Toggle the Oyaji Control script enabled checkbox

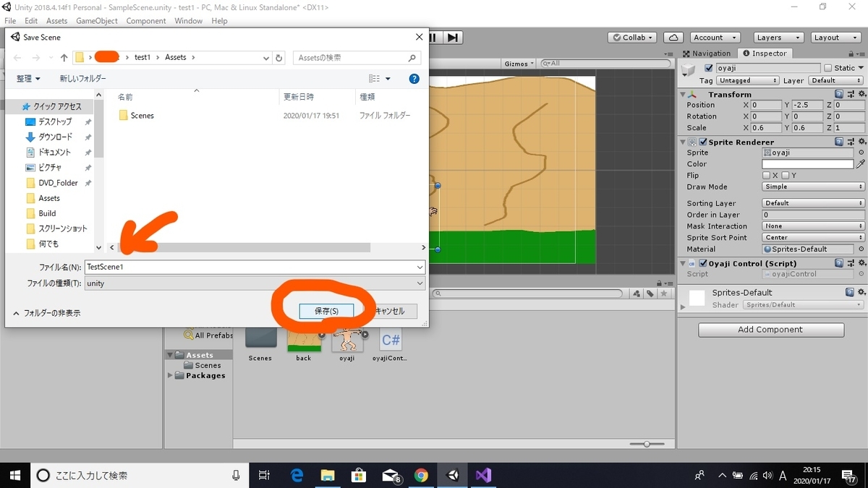[x=703, y=264]
